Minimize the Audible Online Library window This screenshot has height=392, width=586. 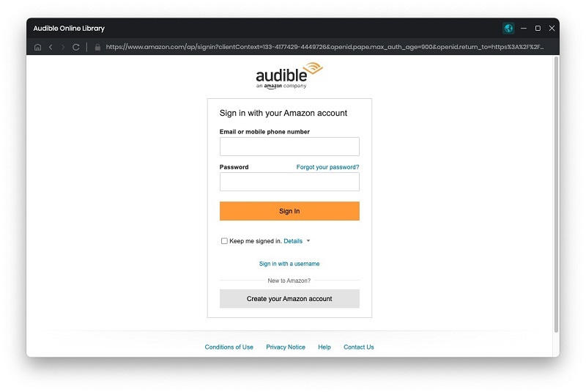(524, 28)
